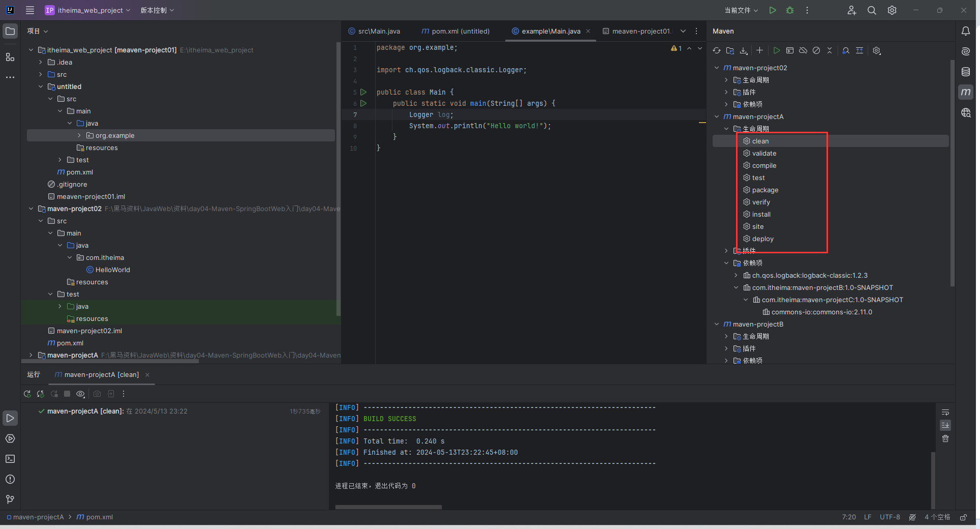Open Search Everywhere magnifier icon
980x529 pixels.
872,10
